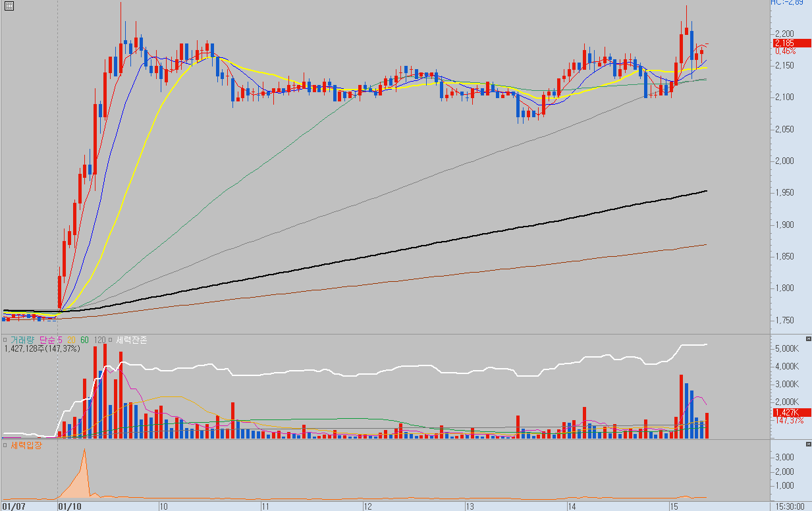Click the 10 hour marker on time axis

click(x=164, y=506)
